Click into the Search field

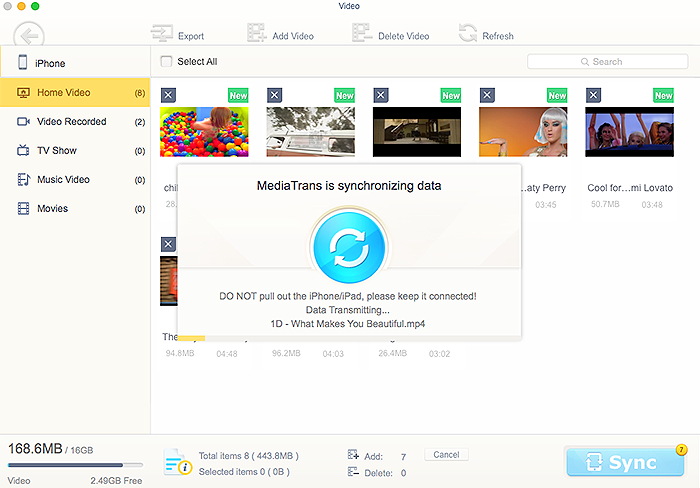(607, 62)
